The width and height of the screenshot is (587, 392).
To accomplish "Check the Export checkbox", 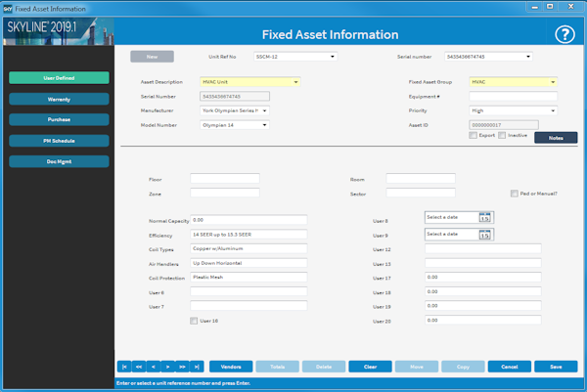I will coord(474,135).
